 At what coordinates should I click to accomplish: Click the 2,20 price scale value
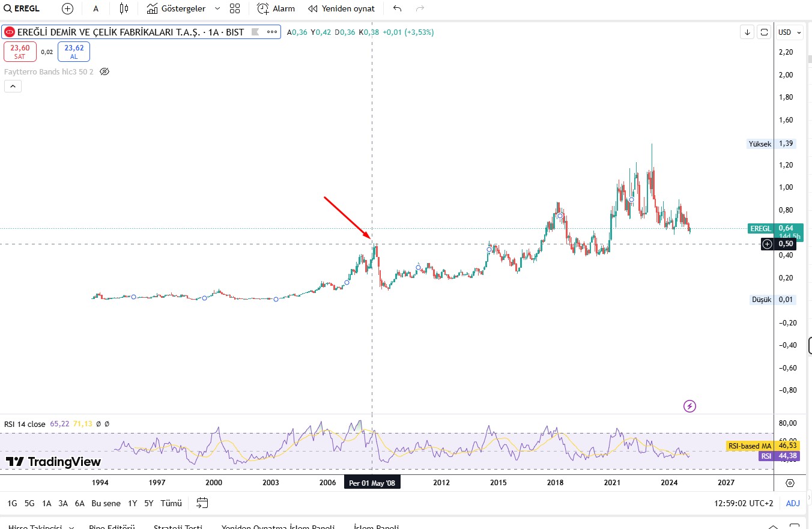tap(786, 52)
